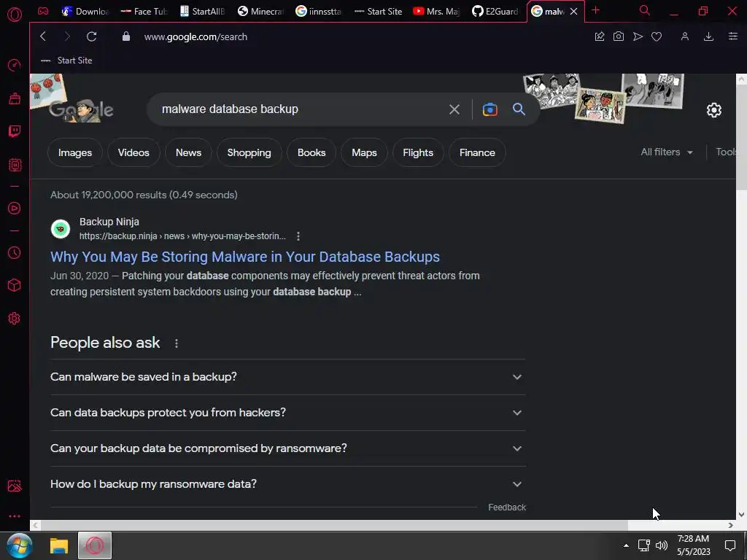Open Start Site bookmark
747x560 pixels.
(x=66, y=61)
